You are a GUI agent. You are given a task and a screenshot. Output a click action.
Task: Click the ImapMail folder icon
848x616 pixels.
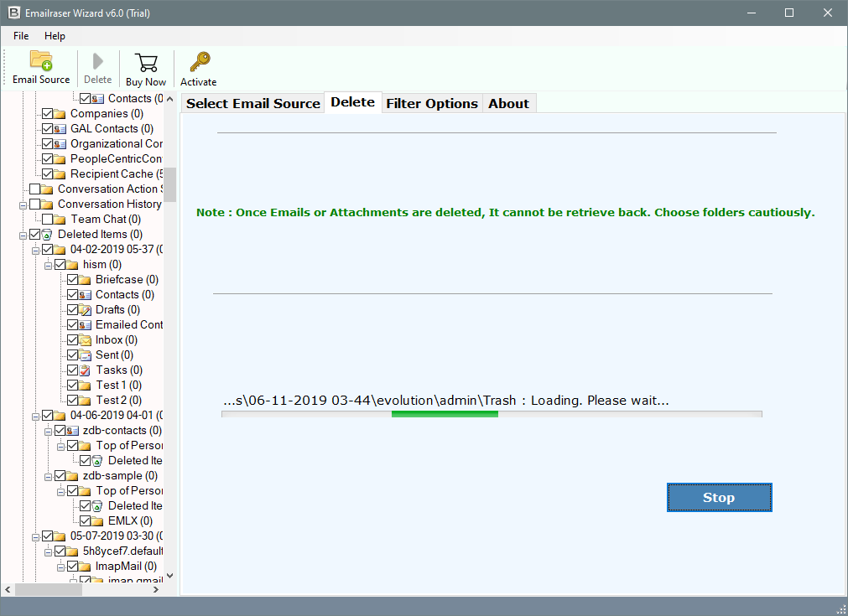pos(85,567)
